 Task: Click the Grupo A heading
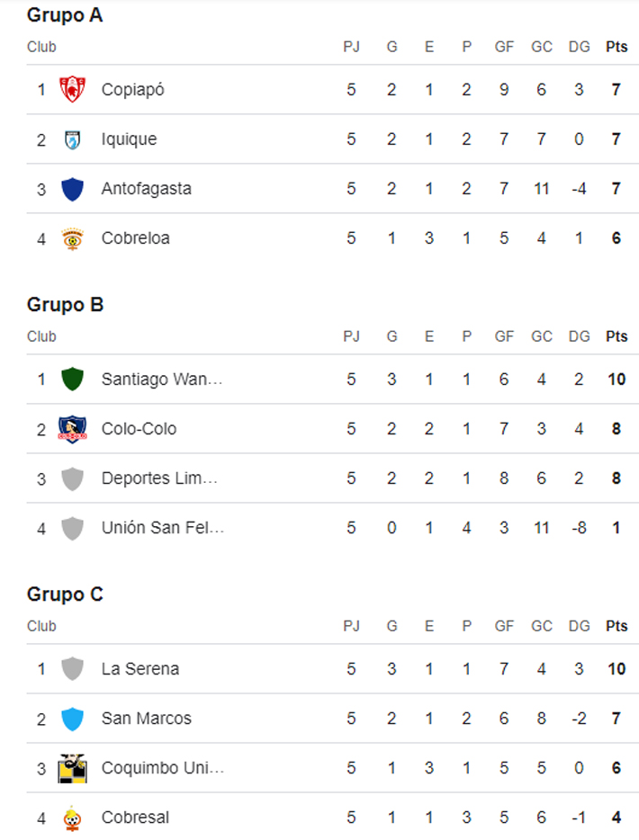[65, 15]
